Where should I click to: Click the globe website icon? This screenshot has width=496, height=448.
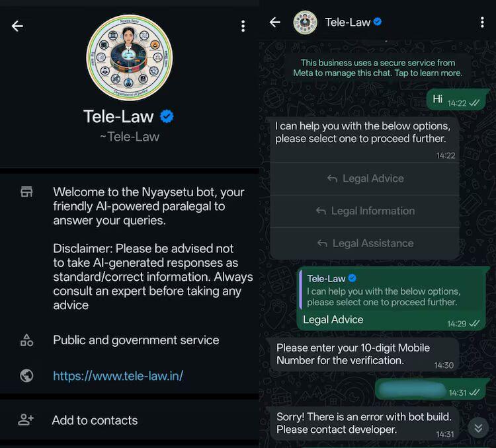pyautogui.click(x=26, y=376)
